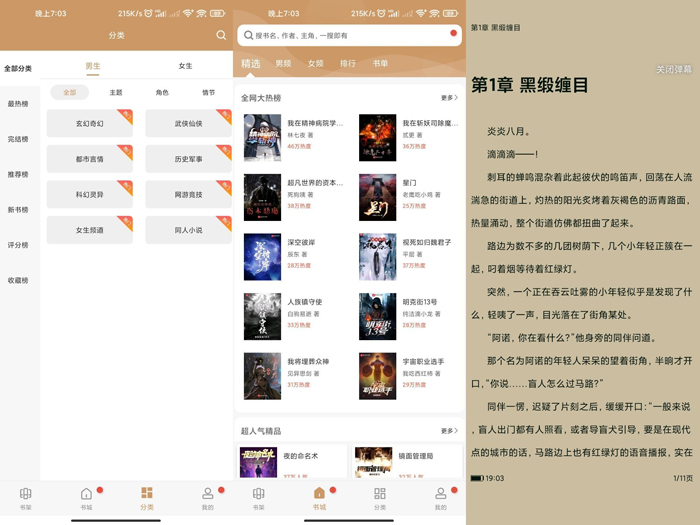
Task: Select the 女频 tab
Action: [x=316, y=63]
